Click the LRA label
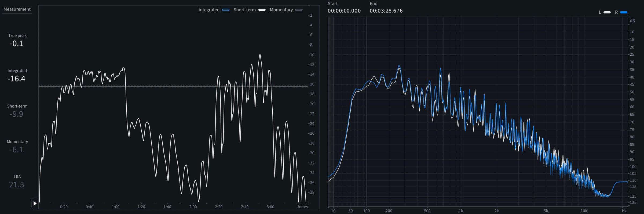Viewport: 644px width, 214px height. pyautogui.click(x=17, y=177)
